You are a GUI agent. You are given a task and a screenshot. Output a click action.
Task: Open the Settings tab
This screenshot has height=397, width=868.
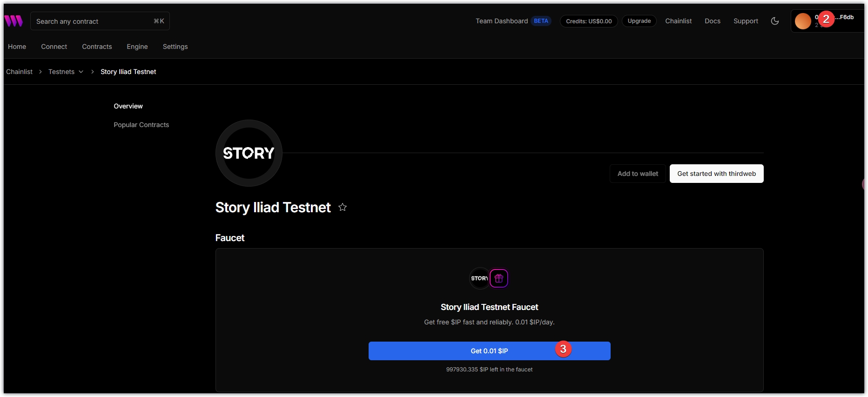(175, 47)
